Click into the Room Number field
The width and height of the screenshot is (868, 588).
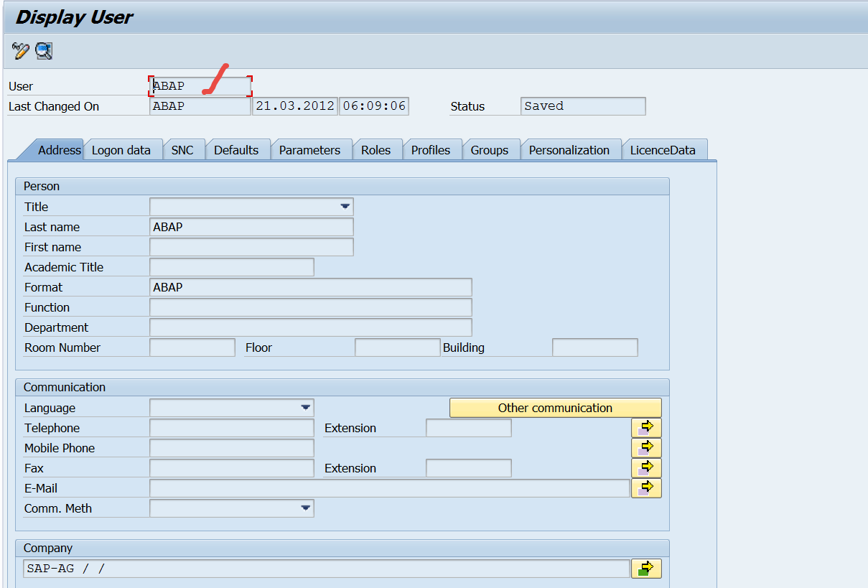click(x=192, y=347)
